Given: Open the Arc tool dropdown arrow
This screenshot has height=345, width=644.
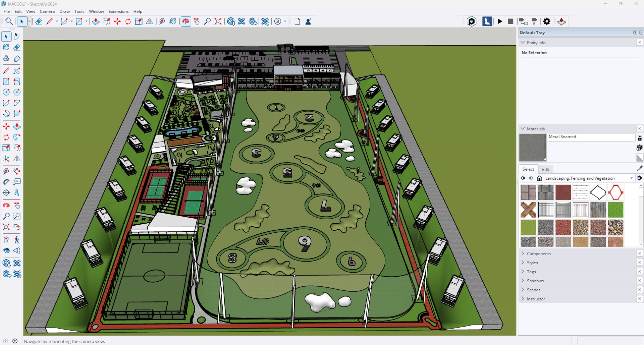Looking at the screenshot, I should [71, 21].
